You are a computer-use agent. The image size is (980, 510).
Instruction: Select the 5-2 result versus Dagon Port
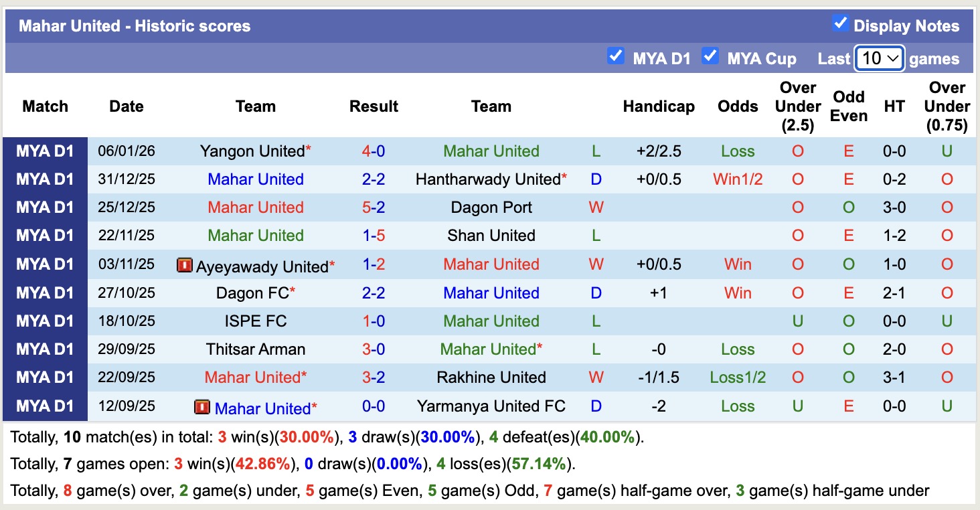click(x=374, y=207)
